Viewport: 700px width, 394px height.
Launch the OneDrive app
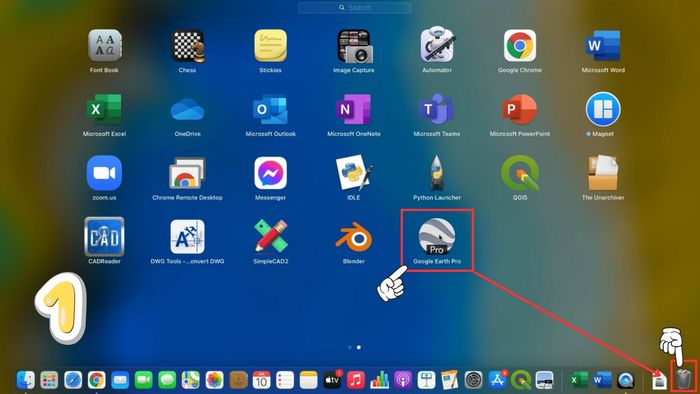188,109
